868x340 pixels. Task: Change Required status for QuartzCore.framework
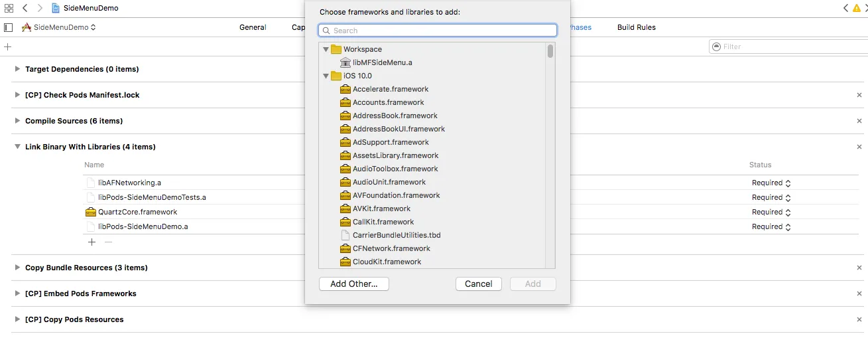771,212
